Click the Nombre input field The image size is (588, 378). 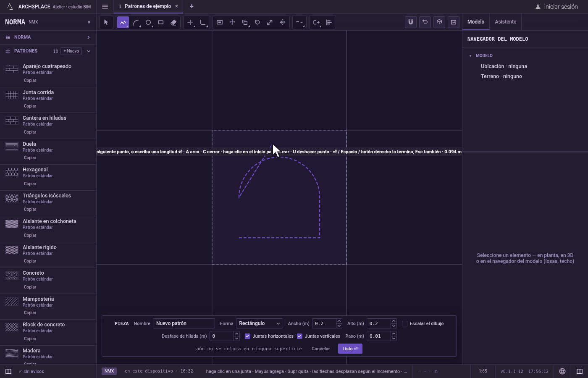click(184, 323)
